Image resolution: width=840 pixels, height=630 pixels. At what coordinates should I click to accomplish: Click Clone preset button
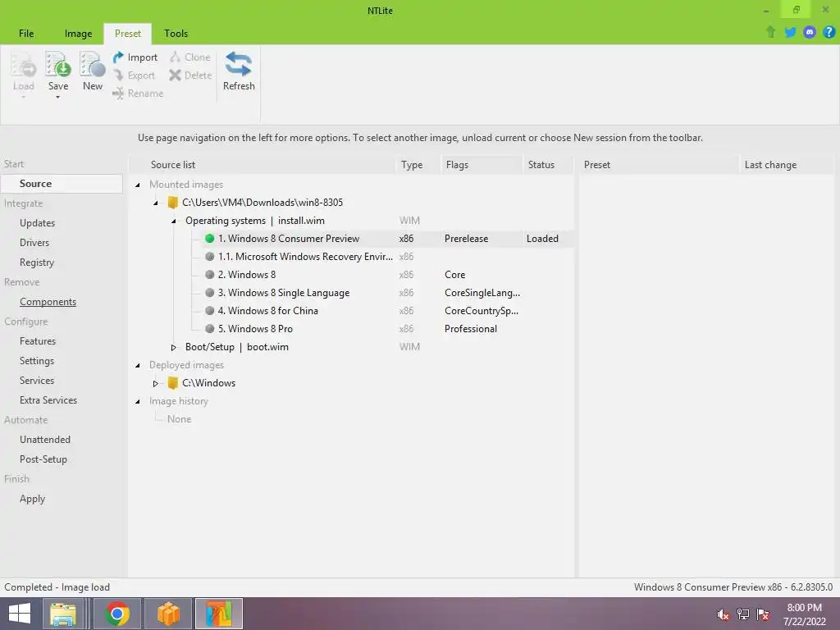(190, 57)
